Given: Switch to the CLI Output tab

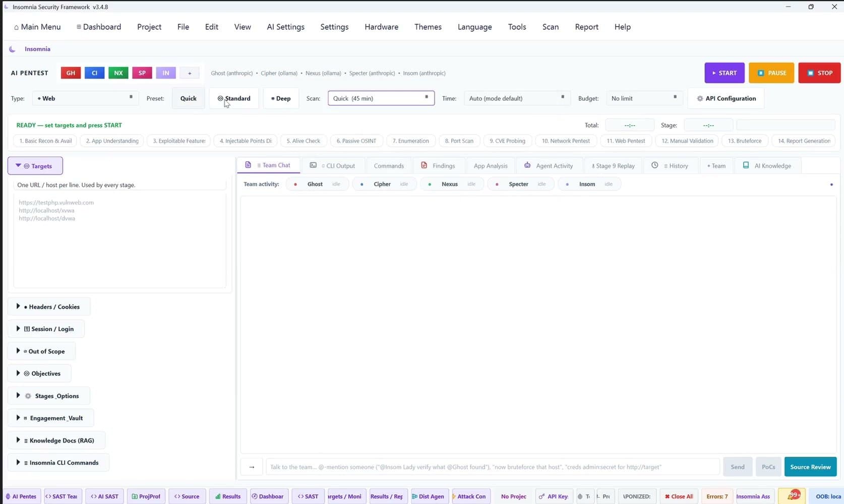Looking at the screenshot, I should (332, 165).
